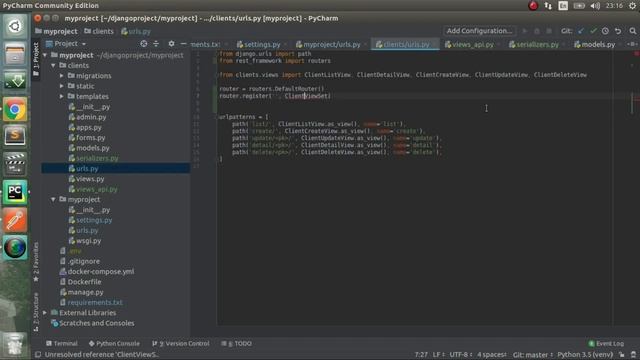Toggle the Structure side tool button
Screen dimensions: 640x360
click(x=36, y=311)
